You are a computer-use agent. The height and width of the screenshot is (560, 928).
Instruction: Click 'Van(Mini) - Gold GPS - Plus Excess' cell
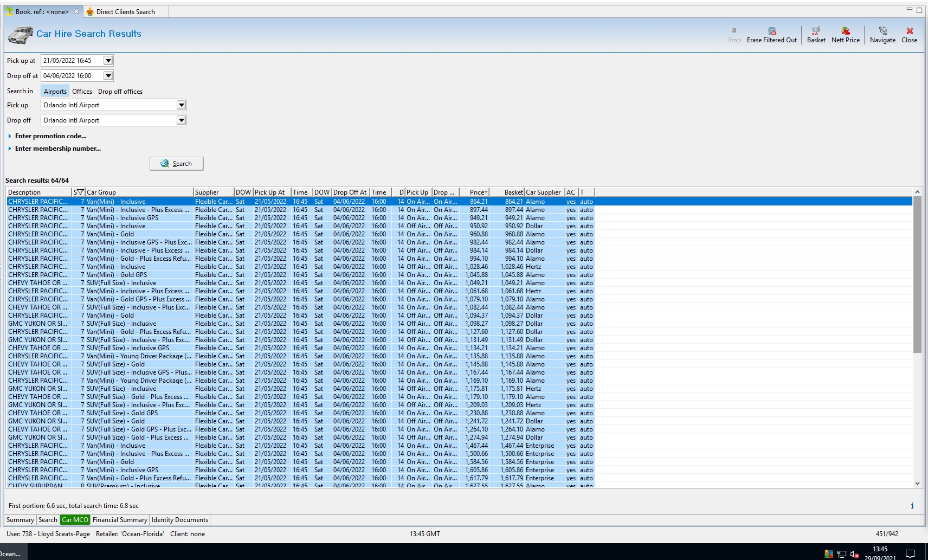(x=139, y=299)
